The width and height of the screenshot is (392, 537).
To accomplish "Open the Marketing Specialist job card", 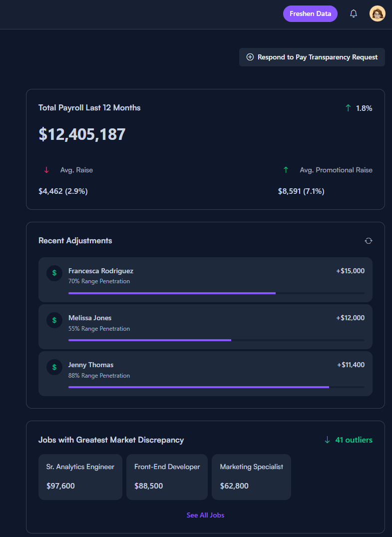I will (251, 477).
